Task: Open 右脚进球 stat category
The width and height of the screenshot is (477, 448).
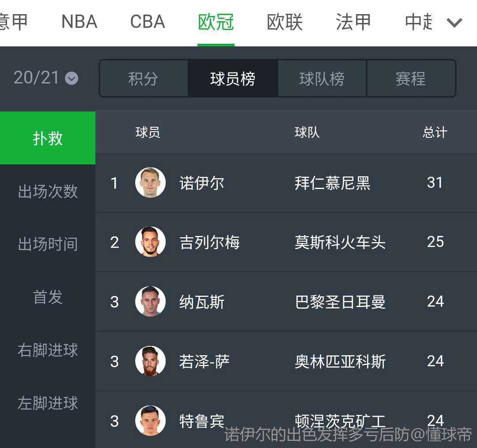Action: click(48, 350)
